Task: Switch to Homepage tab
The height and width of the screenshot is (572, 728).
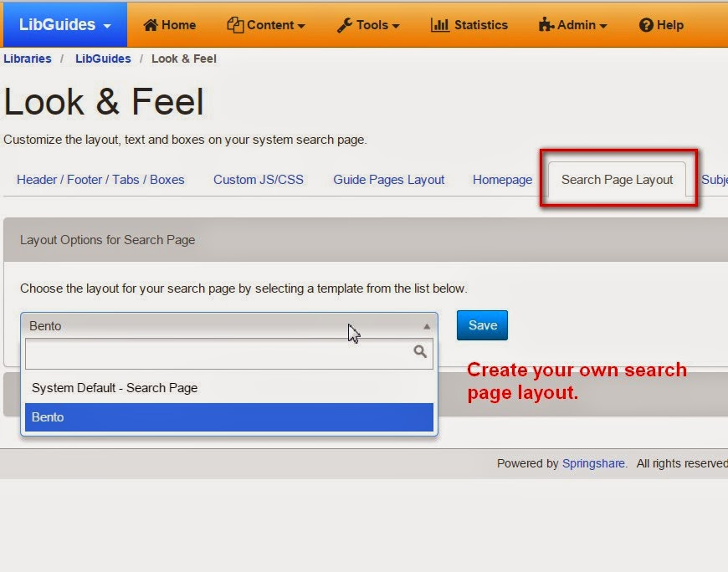Action: pos(502,180)
